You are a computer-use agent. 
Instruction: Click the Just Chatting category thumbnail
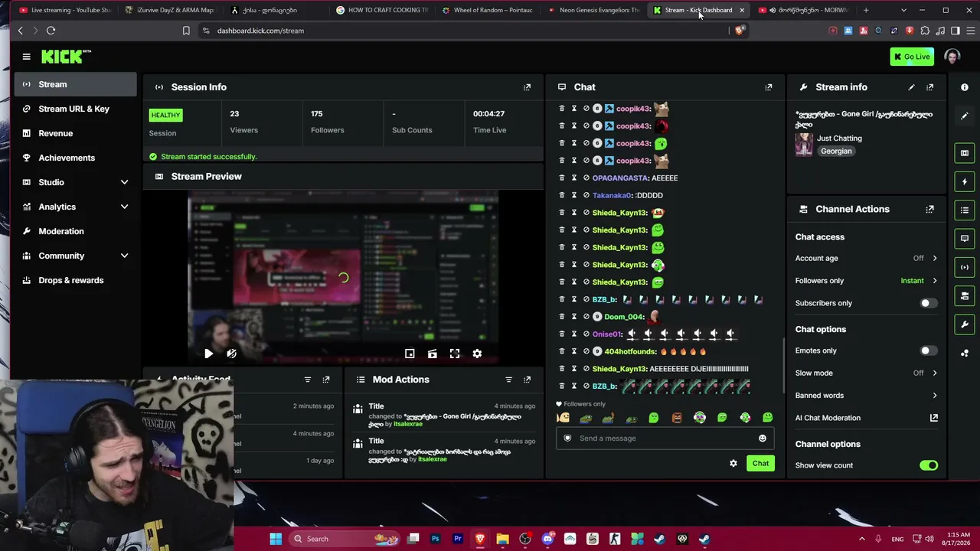pyautogui.click(x=804, y=145)
